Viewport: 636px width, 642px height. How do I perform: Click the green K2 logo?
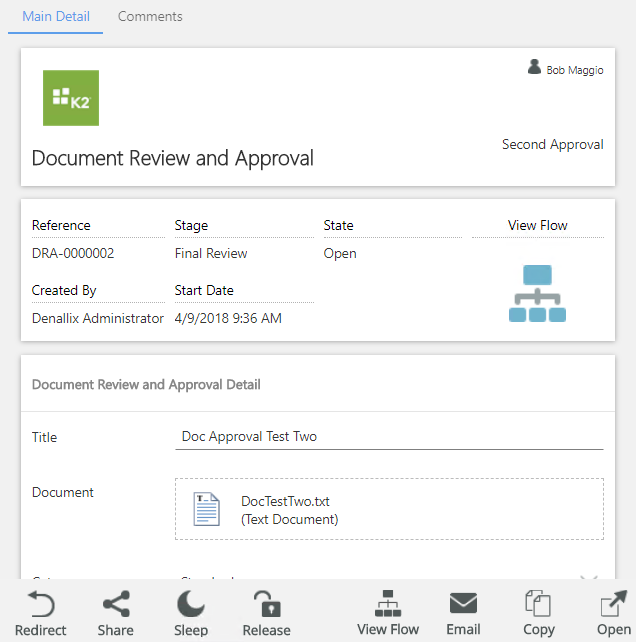click(71, 98)
